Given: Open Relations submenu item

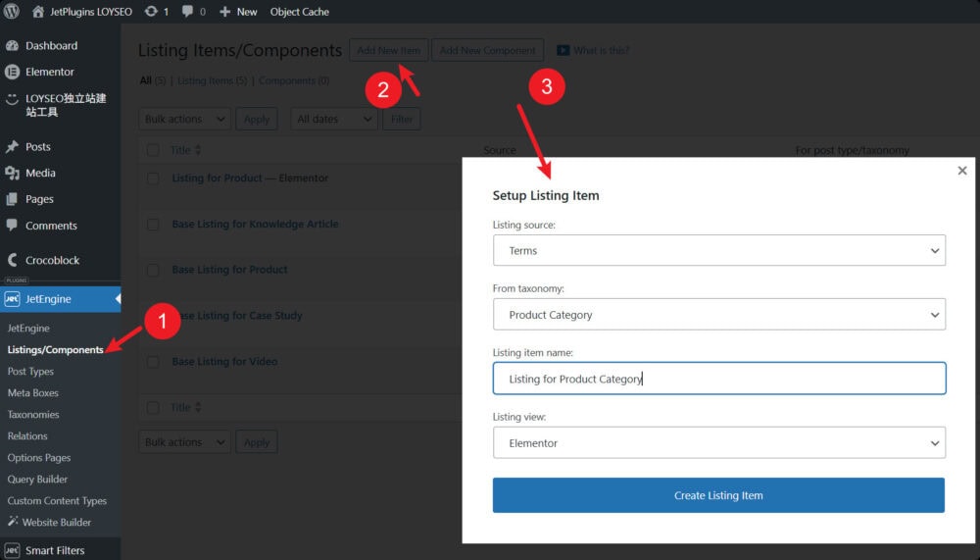Looking at the screenshot, I should pyautogui.click(x=27, y=435).
